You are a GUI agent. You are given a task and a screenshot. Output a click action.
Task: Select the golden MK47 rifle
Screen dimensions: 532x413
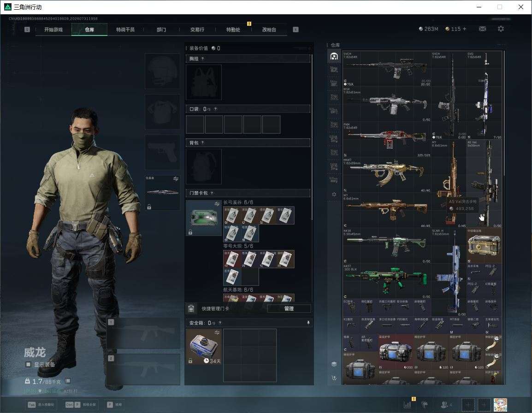click(x=387, y=175)
